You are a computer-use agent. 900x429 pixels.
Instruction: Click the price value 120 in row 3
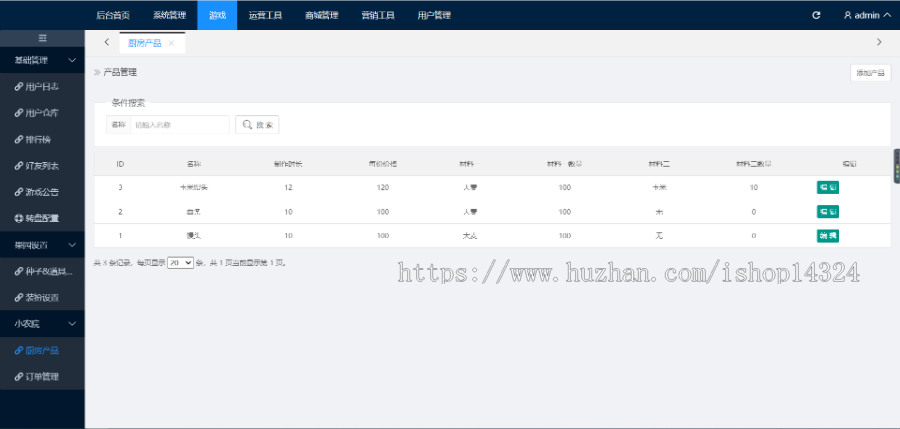click(383, 187)
